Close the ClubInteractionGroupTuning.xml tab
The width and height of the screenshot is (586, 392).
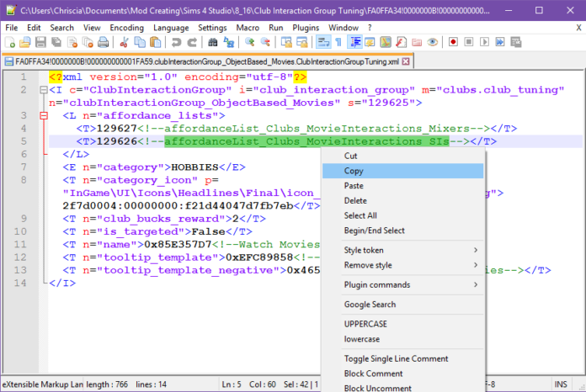pyautogui.click(x=406, y=61)
